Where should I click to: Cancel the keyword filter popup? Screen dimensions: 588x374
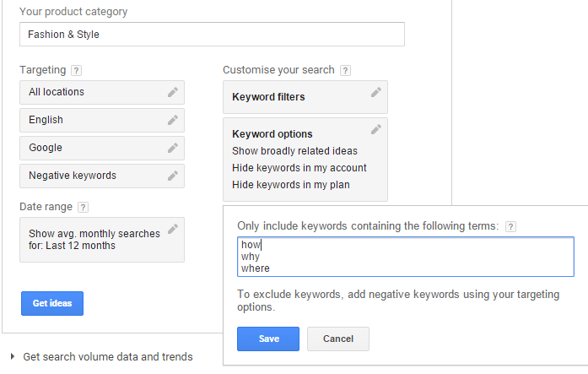(x=338, y=339)
